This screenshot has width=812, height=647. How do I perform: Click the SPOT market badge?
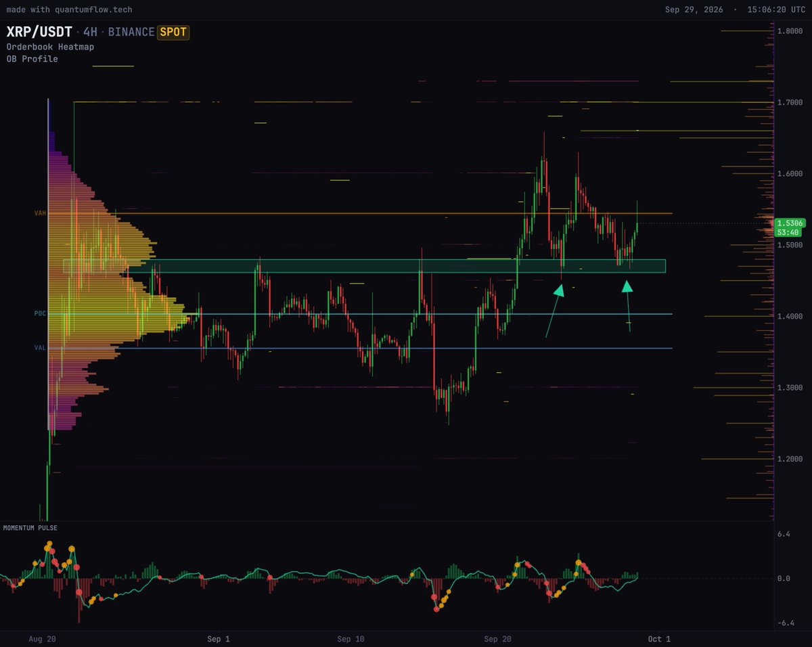[173, 32]
